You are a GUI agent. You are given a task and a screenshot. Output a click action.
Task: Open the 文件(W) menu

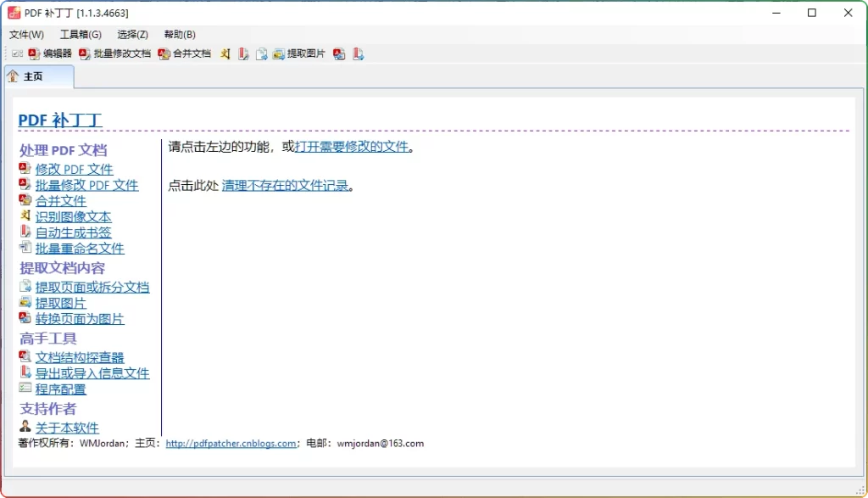(26, 34)
